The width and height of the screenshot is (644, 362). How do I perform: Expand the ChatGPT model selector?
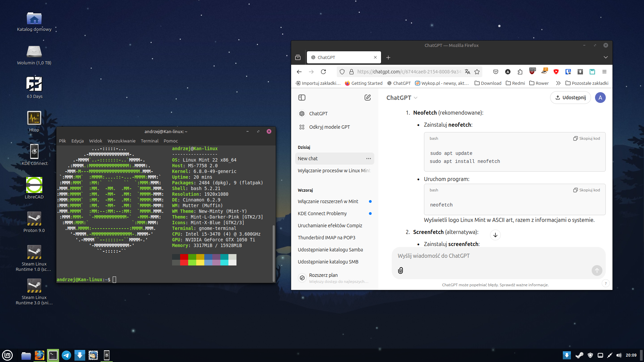(x=402, y=98)
